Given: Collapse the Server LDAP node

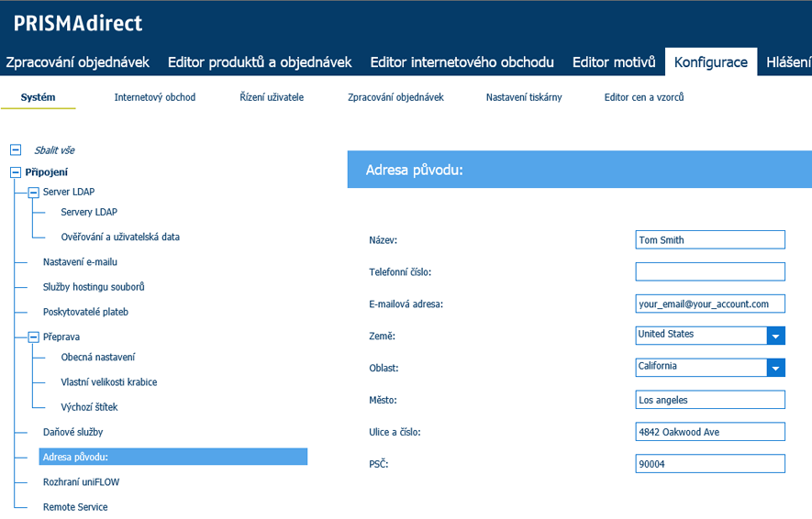Looking at the screenshot, I should [34, 192].
